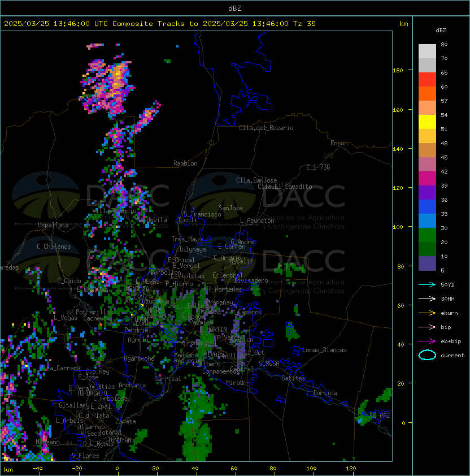Click the intense magenta storm cell at top-left
Screen dimensions: 470x476
click(x=108, y=88)
